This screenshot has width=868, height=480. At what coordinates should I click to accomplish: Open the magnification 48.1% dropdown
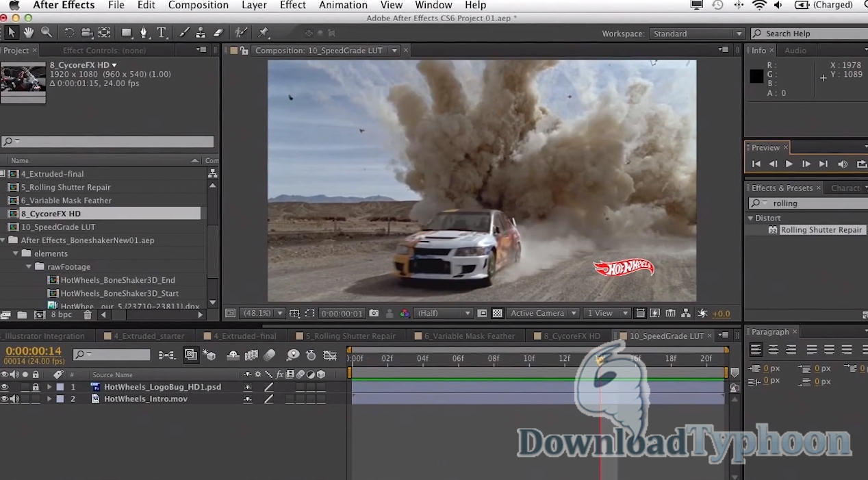point(263,313)
